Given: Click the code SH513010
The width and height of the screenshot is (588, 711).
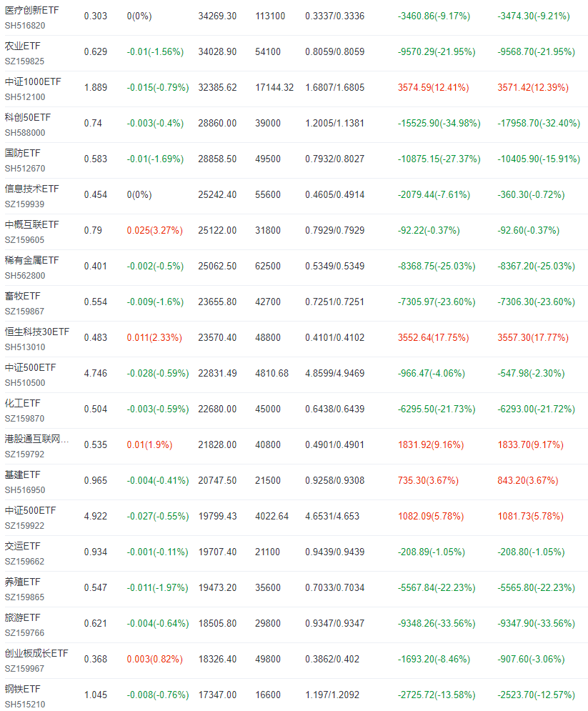Looking at the screenshot, I should (x=25, y=348).
